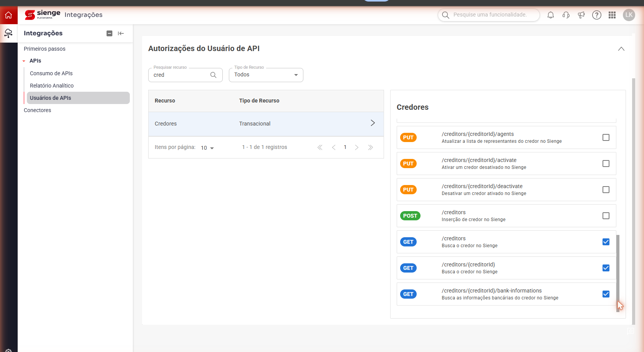Enable POST /creditors insertion checkbox
This screenshot has width=644, height=352.
pyautogui.click(x=606, y=216)
